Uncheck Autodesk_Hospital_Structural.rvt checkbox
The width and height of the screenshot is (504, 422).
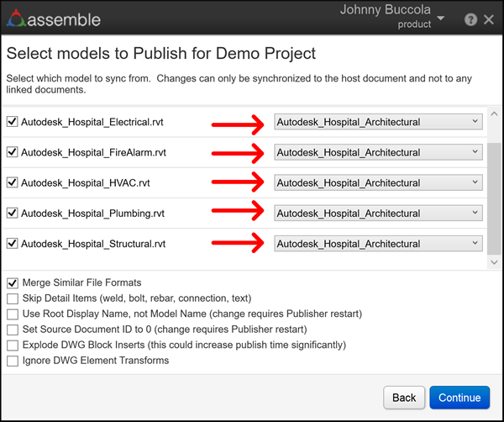[x=13, y=244]
